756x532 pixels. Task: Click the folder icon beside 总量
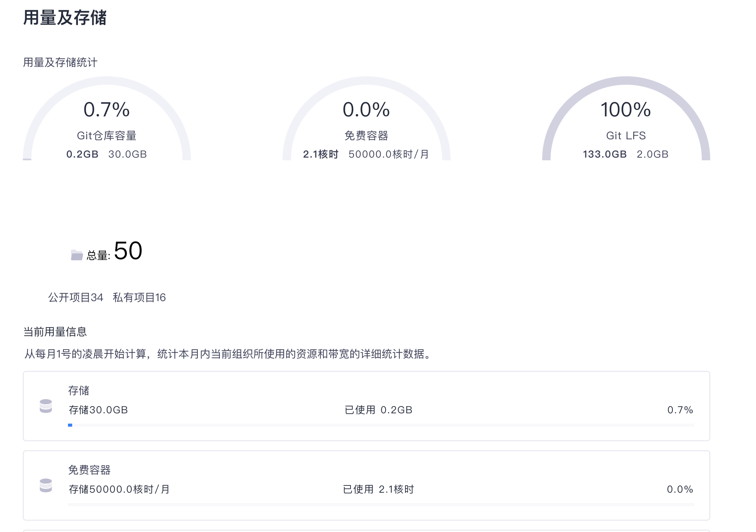pyautogui.click(x=77, y=255)
